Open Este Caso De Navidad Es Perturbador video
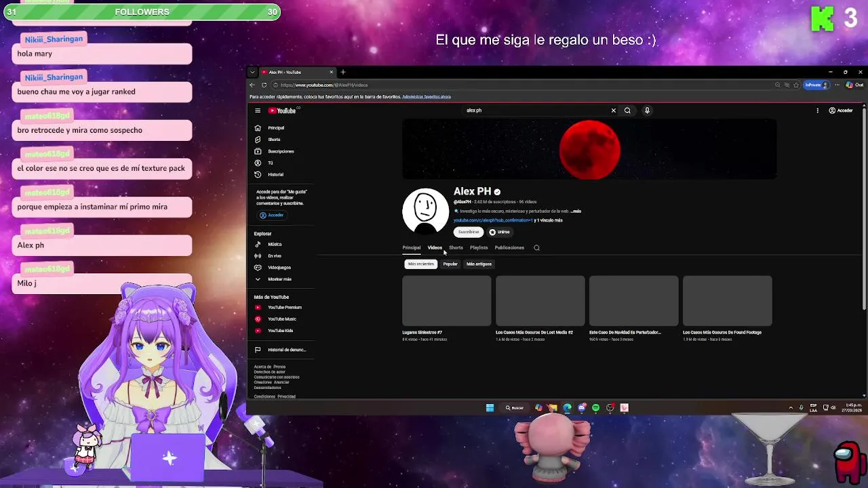This screenshot has height=488, width=868. click(x=633, y=301)
